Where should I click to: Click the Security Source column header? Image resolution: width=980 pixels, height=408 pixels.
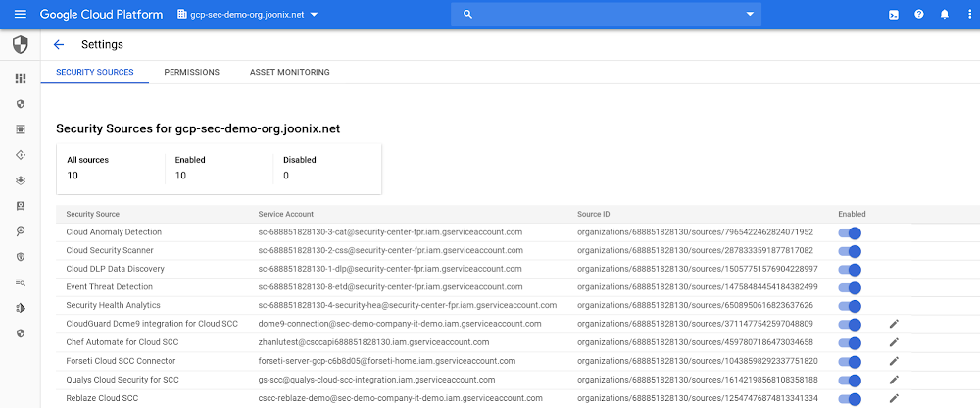pyautogui.click(x=92, y=214)
